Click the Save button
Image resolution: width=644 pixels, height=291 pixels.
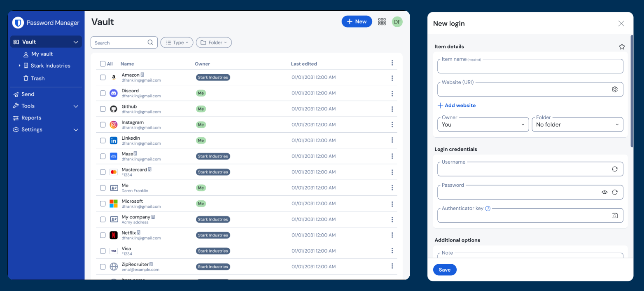pyautogui.click(x=445, y=270)
